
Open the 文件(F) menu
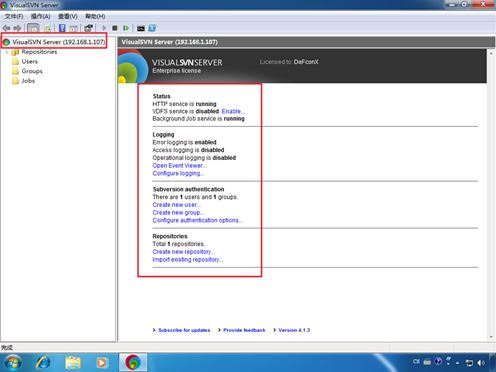click(x=14, y=16)
